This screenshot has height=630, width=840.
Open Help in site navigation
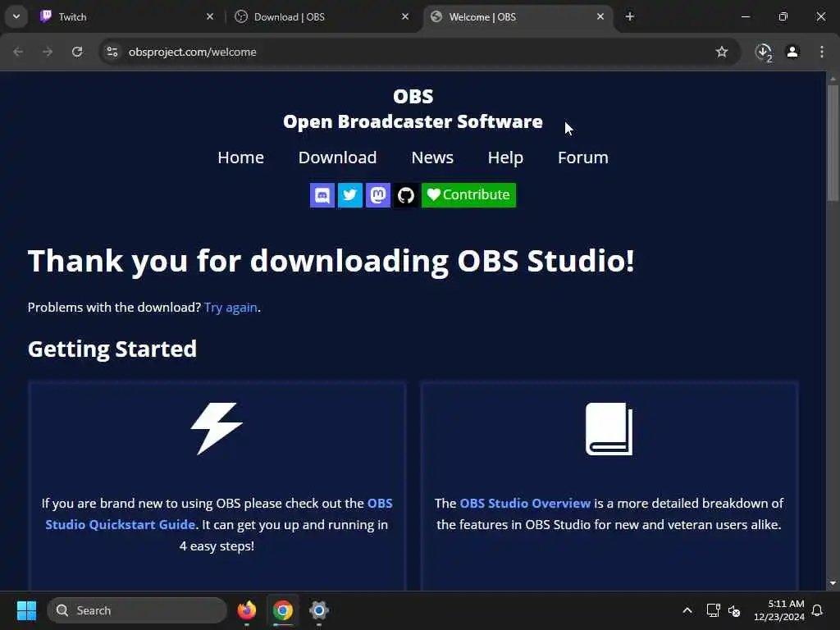505,157
